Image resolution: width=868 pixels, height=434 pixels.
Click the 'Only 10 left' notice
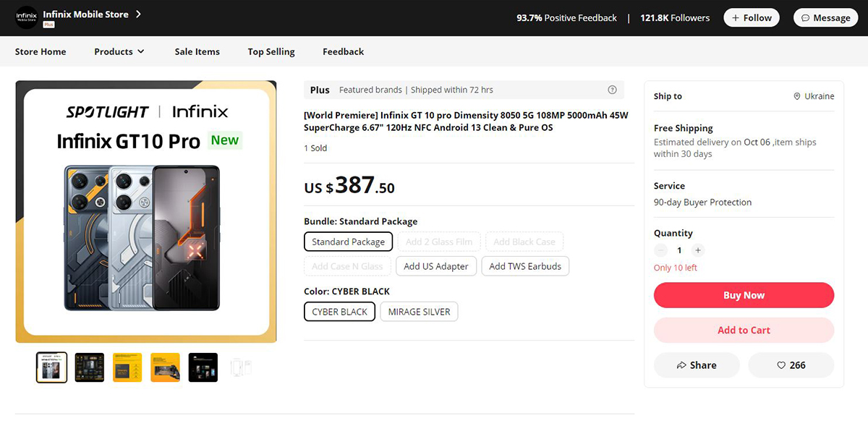pyautogui.click(x=676, y=268)
